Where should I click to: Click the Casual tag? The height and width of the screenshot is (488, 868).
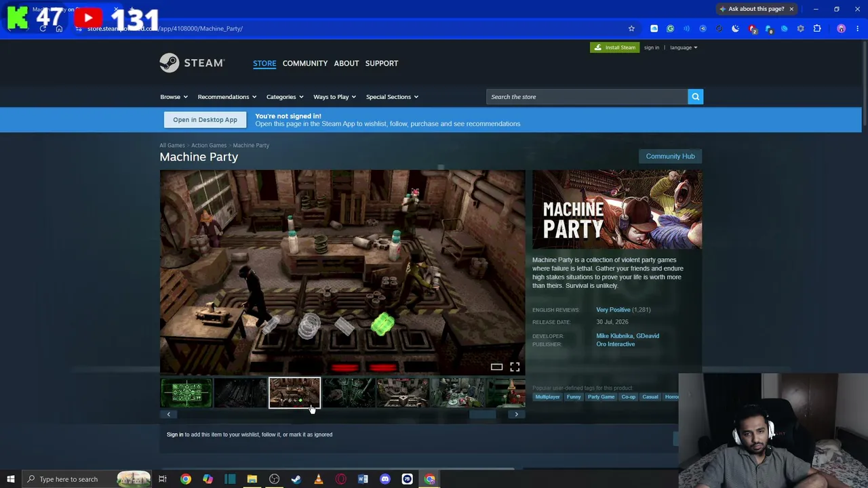(650, 397)
